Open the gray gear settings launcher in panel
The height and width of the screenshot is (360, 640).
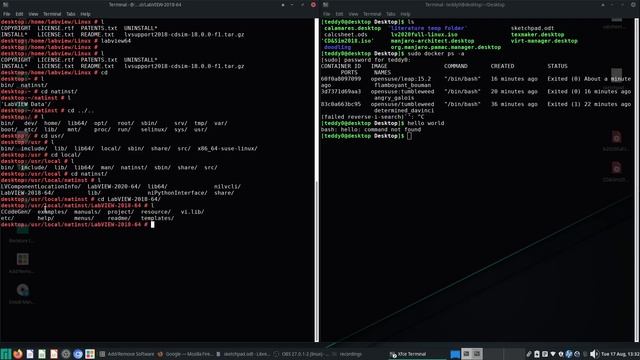66,354
